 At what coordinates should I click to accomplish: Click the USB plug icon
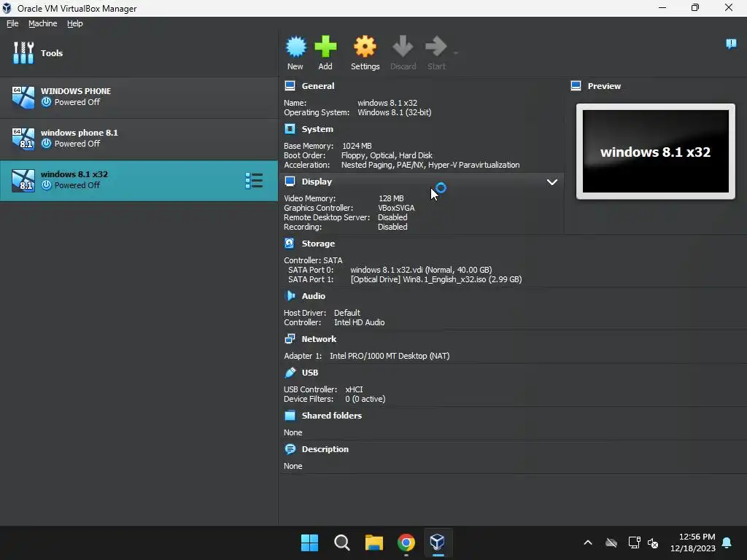pos(290,373)
